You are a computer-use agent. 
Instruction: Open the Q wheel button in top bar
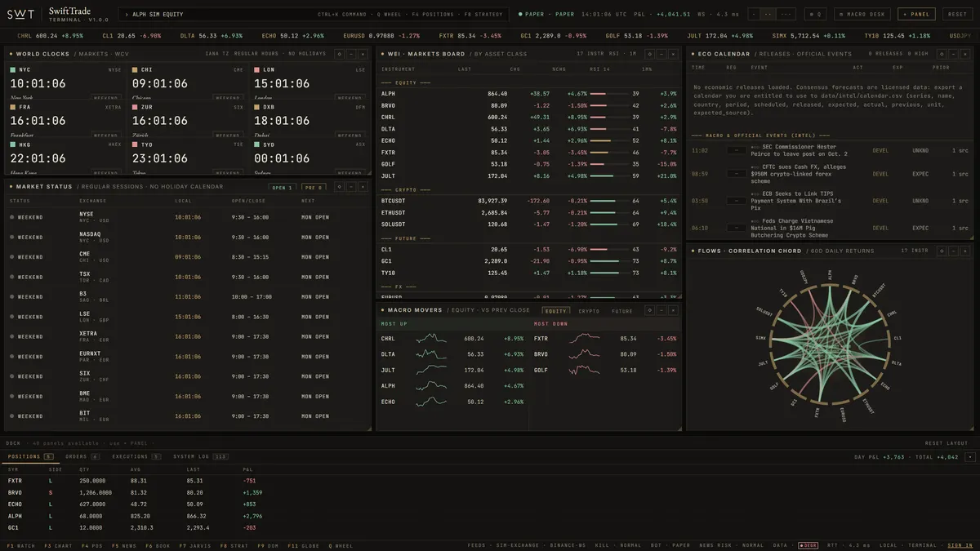817,14
